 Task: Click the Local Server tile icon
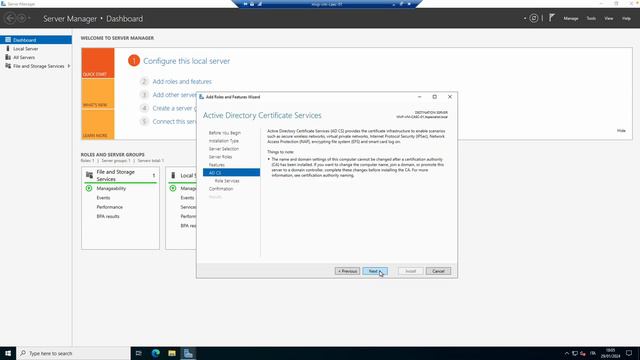[x=173, y=175]
